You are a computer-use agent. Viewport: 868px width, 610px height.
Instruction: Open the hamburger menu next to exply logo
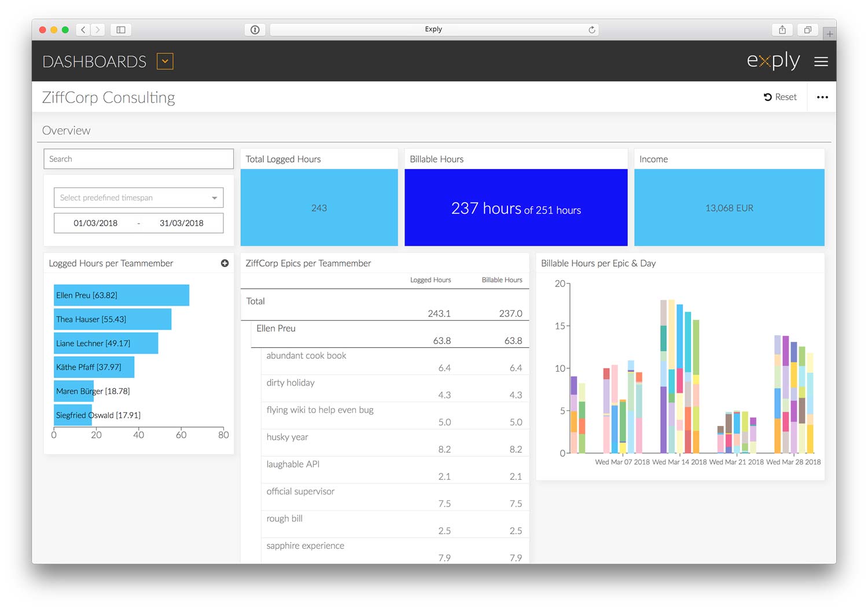pos(821,61)
